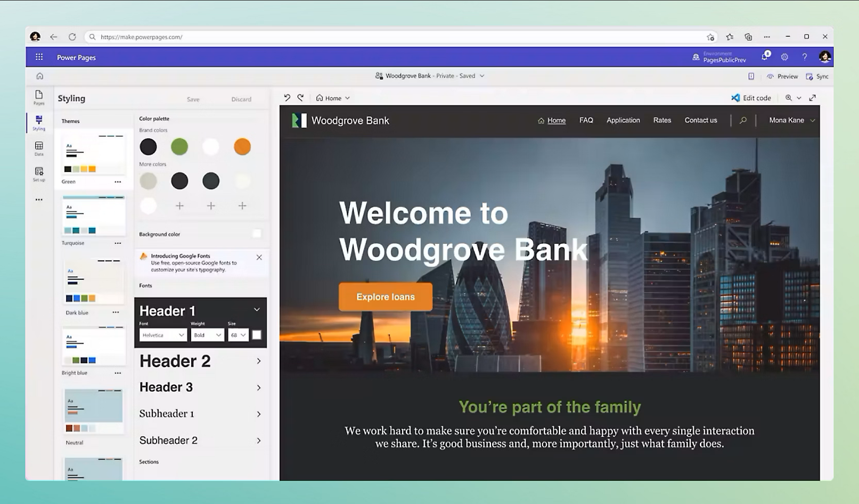Open the Weight dropdown showing Bold
859x504 pixels.
pyautogui.click(x=207, y=335)
